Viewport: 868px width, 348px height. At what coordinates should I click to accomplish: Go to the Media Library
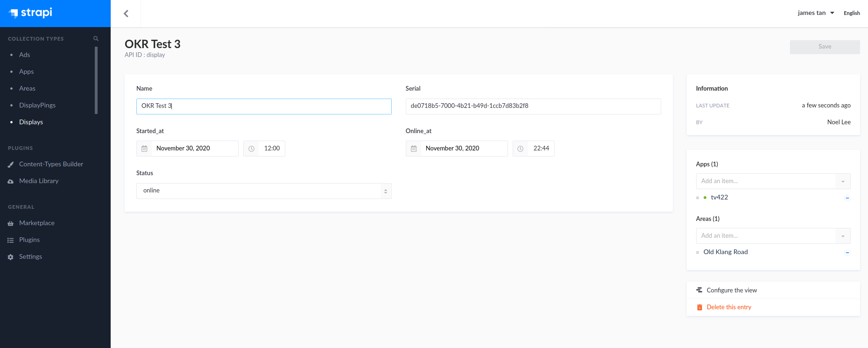[39, 181]
